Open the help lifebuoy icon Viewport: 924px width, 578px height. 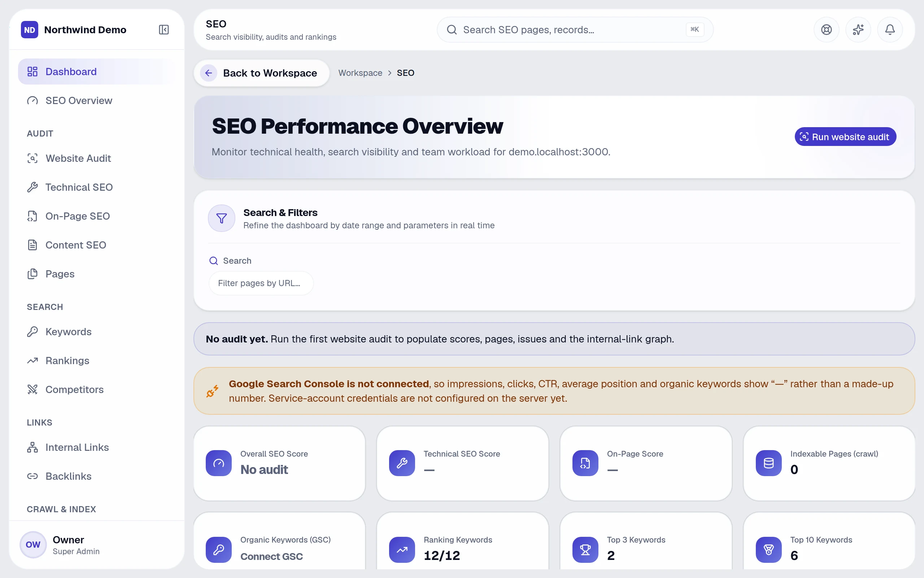pos(826,29)
